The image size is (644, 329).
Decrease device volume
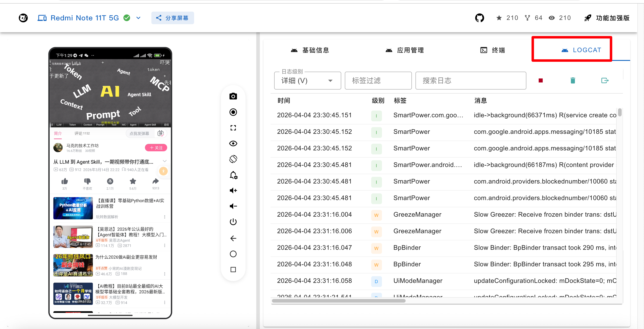(233, 206)
